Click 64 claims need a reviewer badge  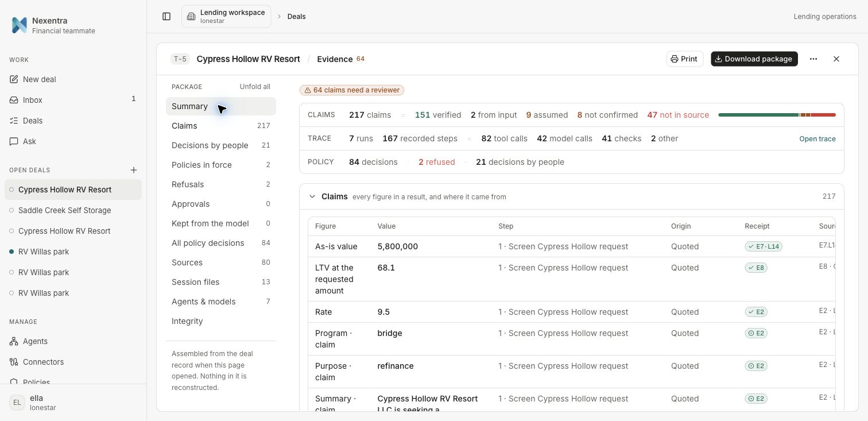[x=352, y=90]
